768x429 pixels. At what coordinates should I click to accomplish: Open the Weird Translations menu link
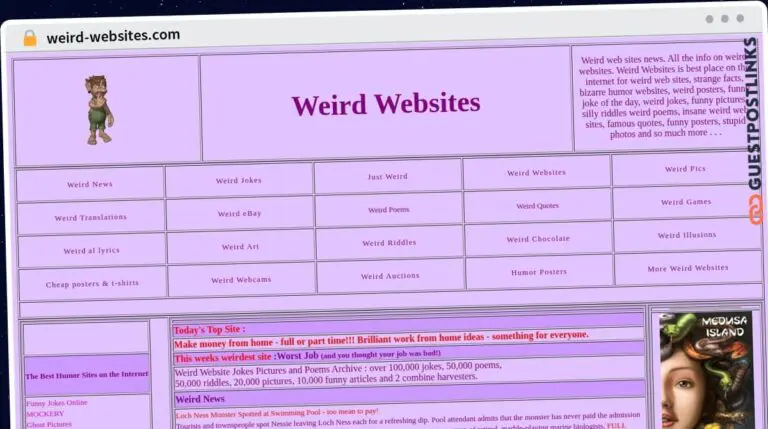click(x=91, y=217)
